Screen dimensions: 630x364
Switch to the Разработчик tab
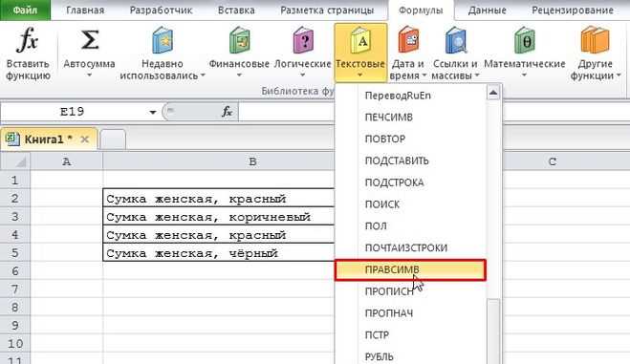click(161, 11)
